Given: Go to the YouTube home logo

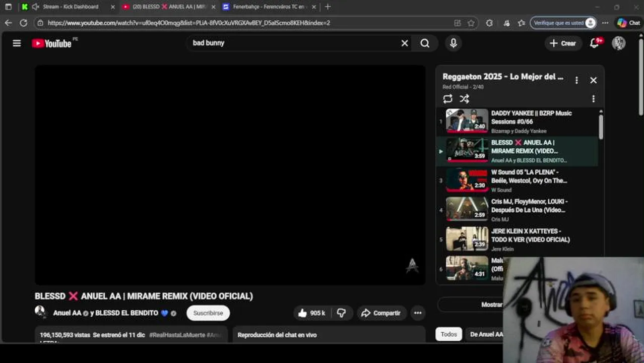Looking at the screenshot, I should pyautogui.click(x=51, y=43).
